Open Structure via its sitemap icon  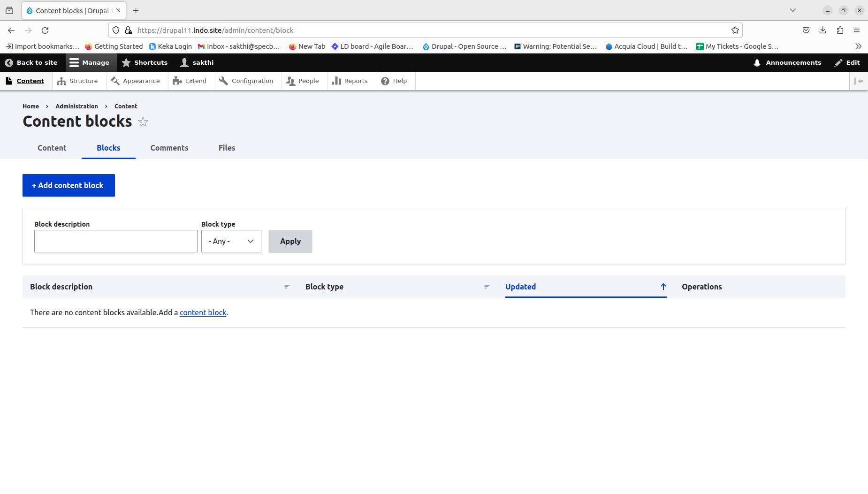[x=62, y=81]
